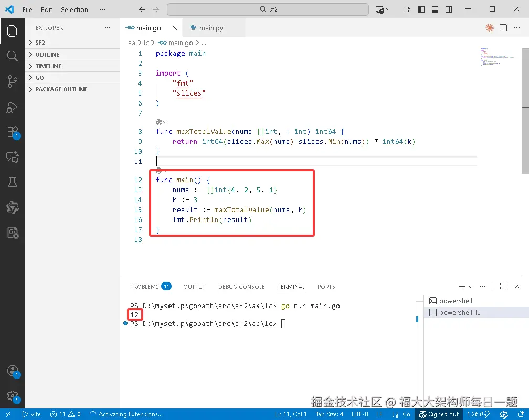Open the Copilot chat dropdown in title bar
This screenshot has width=529, height=420.
click(x=388, y=9)
